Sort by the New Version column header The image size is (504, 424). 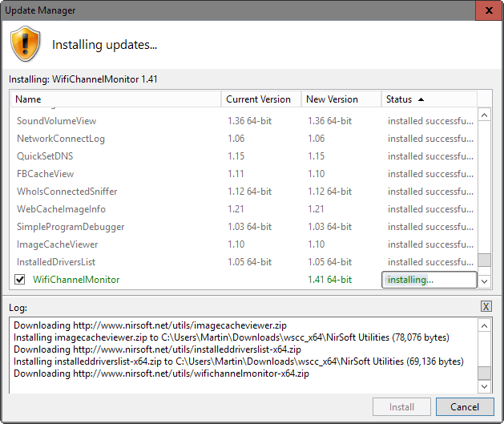(341, 99)
